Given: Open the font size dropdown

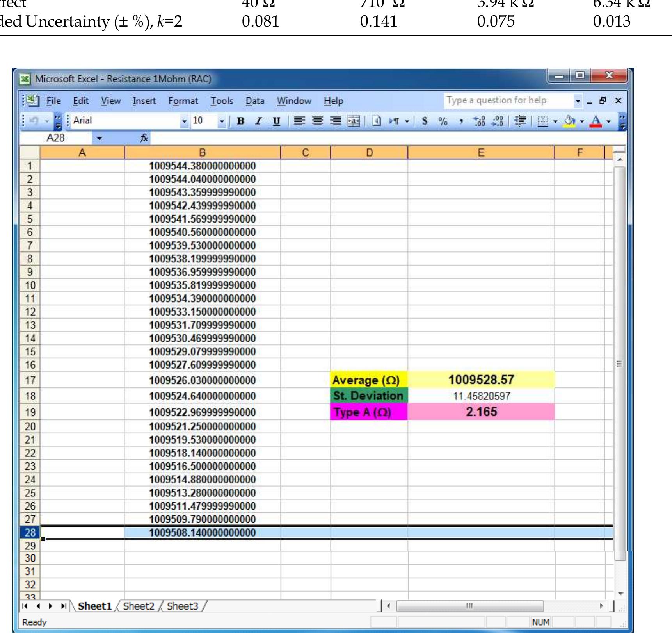Looking at the screenshot, I should click(x=222, y=121).
